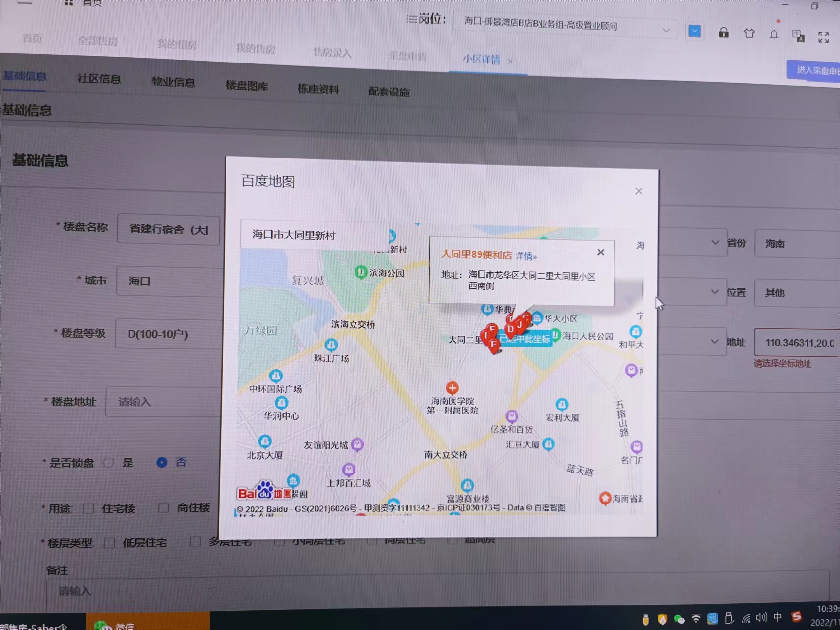This screenshot has width=840, height=630.
Task: Open the notification bell
Action: [774, 34]
